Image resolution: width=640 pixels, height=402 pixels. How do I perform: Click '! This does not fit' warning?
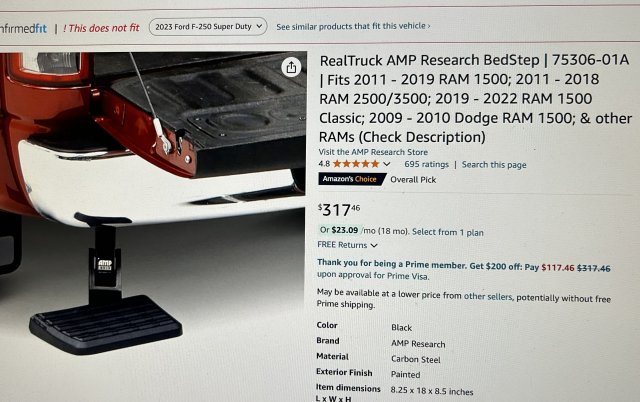(101, 28)
